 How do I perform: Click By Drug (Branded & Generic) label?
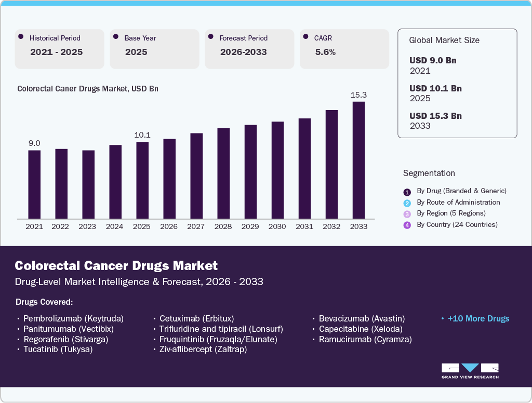462,191
